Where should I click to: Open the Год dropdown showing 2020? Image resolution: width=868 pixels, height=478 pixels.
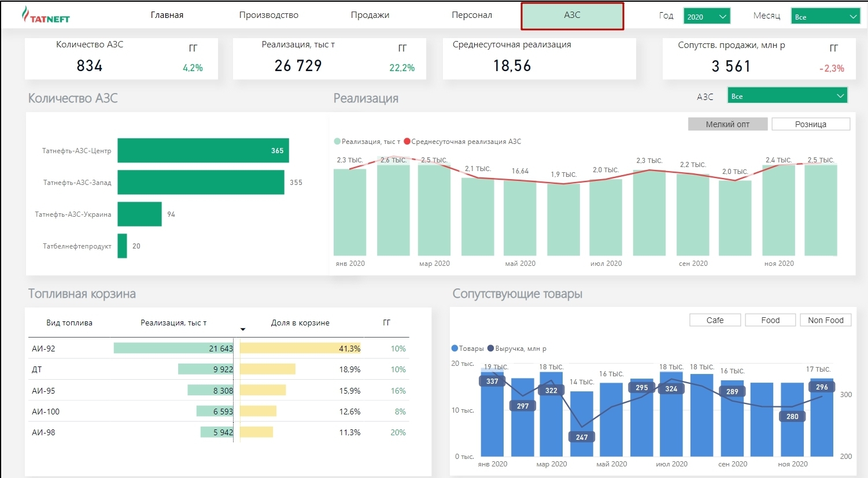click(707, 16)
